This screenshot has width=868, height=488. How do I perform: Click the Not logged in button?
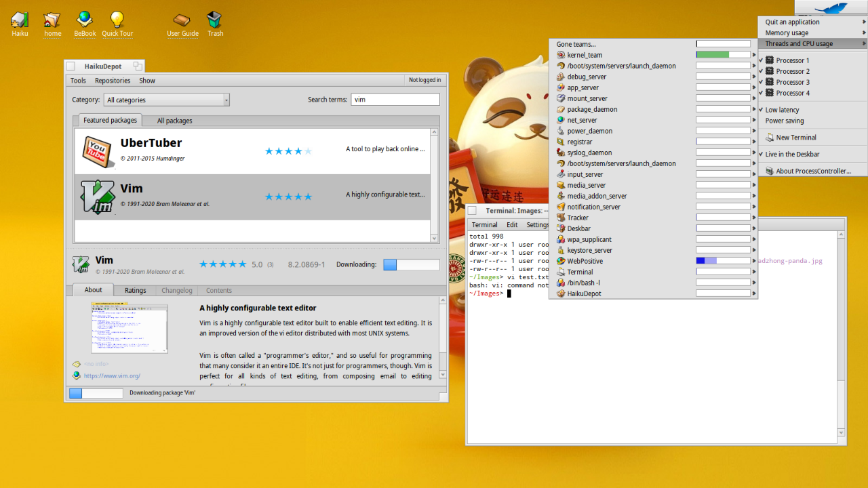425,80
